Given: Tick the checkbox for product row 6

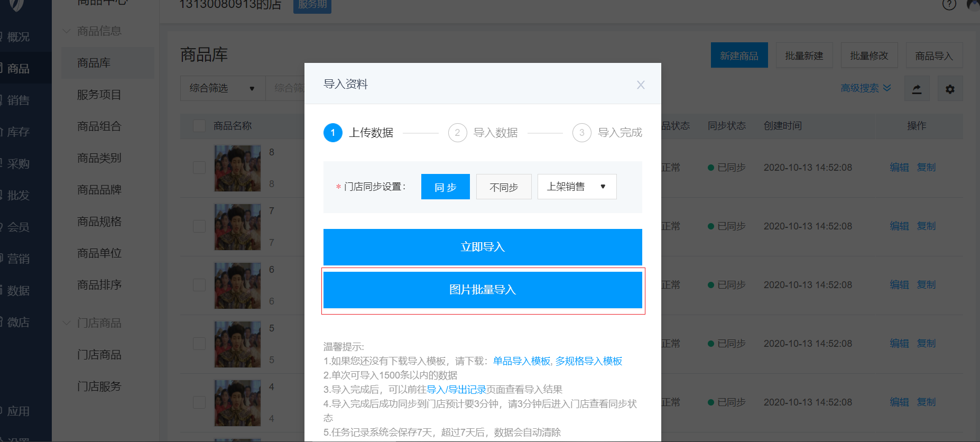Looking at the screenshot, I should pyautogui.click(x=199, y=285).
